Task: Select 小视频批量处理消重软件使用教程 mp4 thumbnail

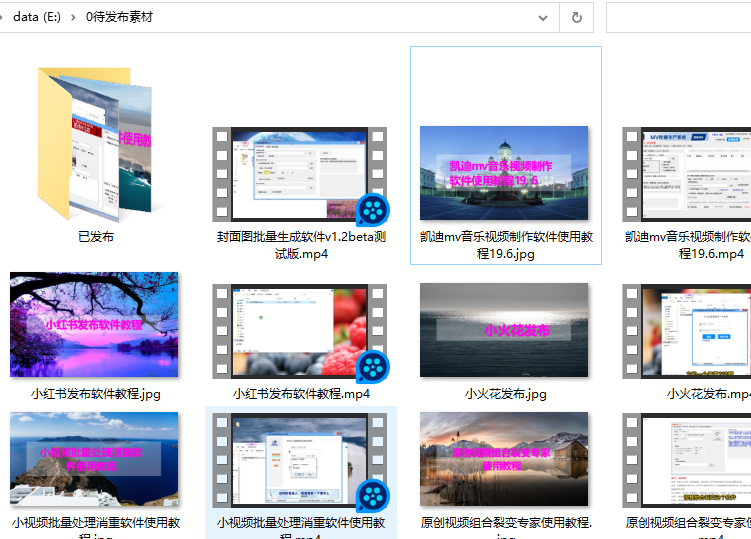Action: 300,460
